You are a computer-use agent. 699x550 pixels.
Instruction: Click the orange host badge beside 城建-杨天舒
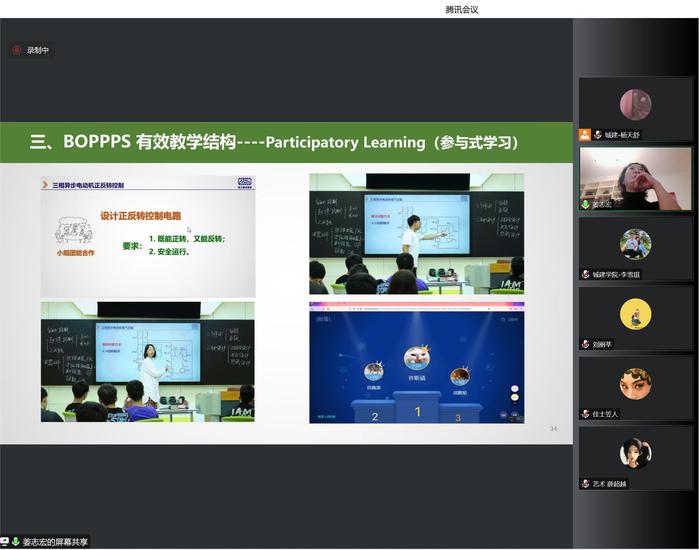pos(585,134)
